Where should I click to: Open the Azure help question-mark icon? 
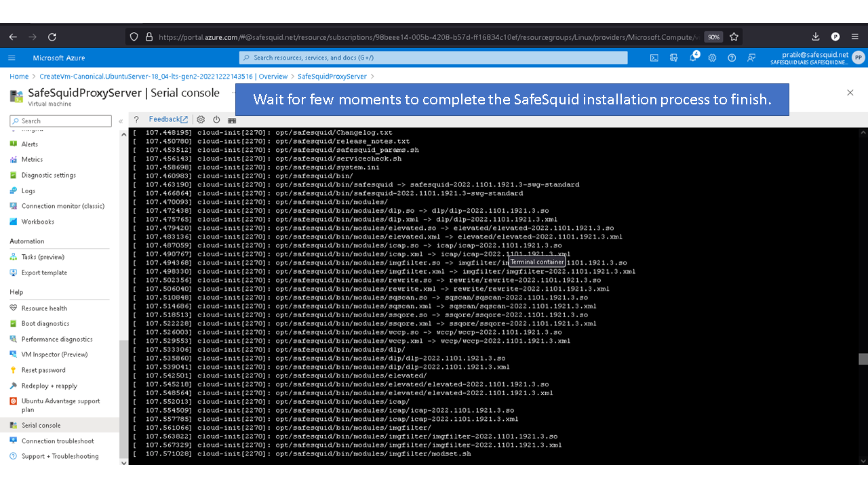(x=732, y=58)
